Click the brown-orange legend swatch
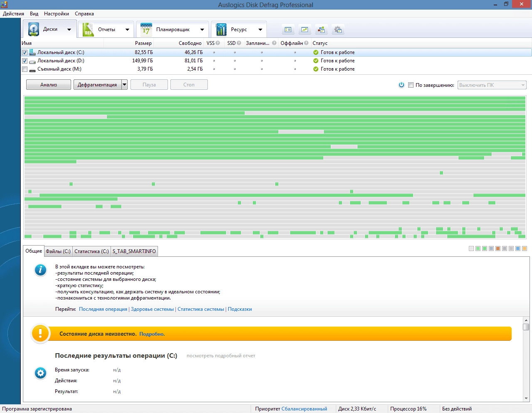 tap(498, 248)
